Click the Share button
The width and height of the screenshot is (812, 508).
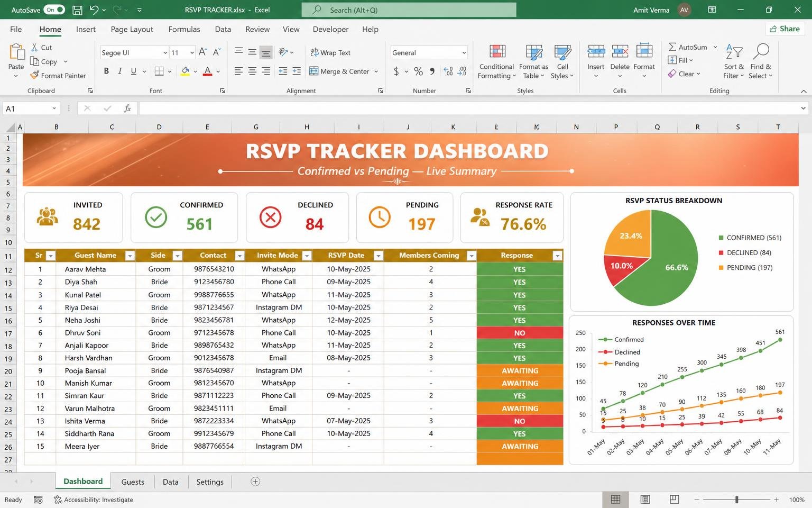[785, 29]
